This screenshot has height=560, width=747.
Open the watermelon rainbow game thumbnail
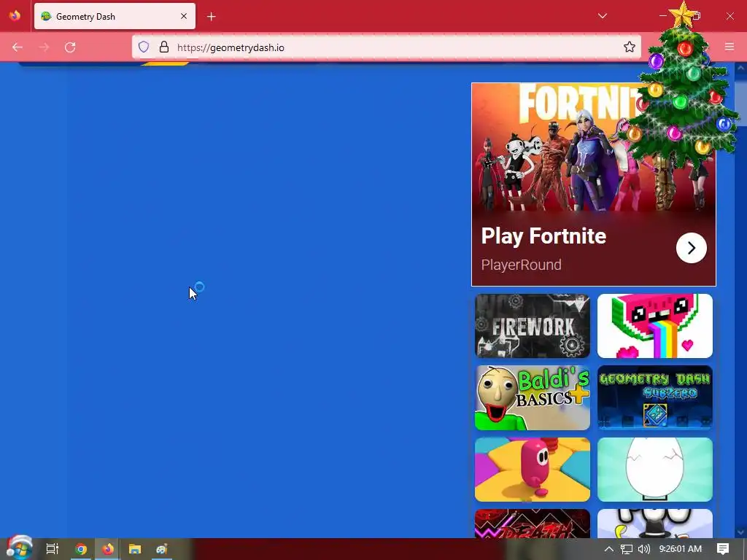pos(654,326)
